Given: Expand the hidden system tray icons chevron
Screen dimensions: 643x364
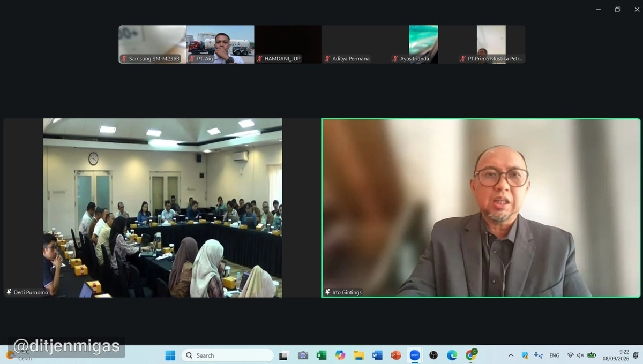Looking at the screenshot, I should pos(511,355).
